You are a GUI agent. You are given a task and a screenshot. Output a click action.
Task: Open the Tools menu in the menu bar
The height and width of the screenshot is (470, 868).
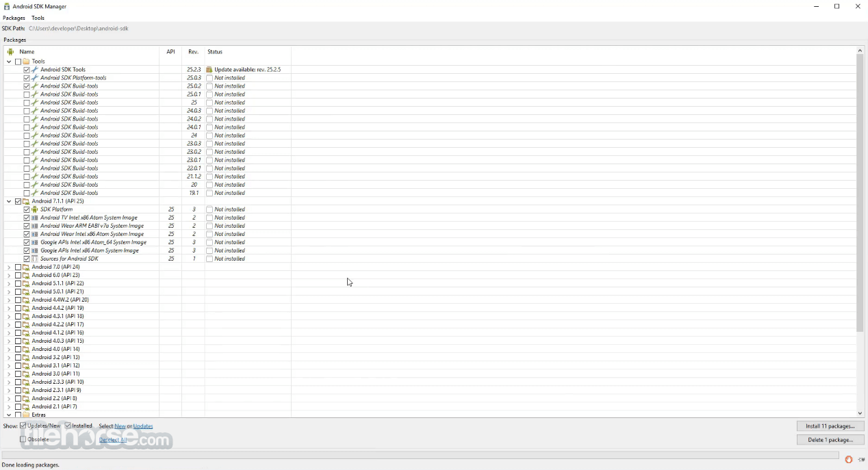38,18
